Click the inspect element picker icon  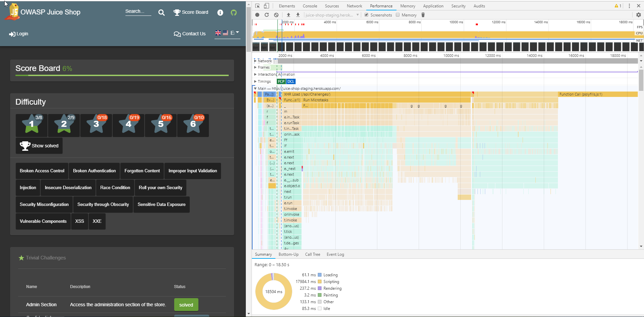[258, 6]
